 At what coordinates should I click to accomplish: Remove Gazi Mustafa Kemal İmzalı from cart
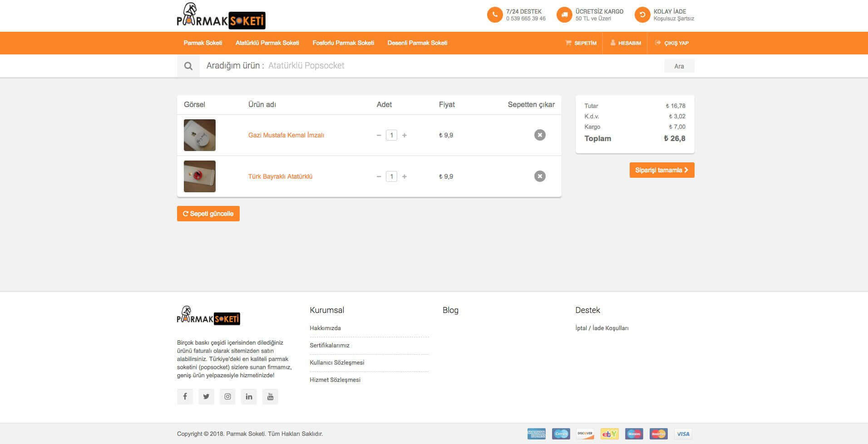539,135
